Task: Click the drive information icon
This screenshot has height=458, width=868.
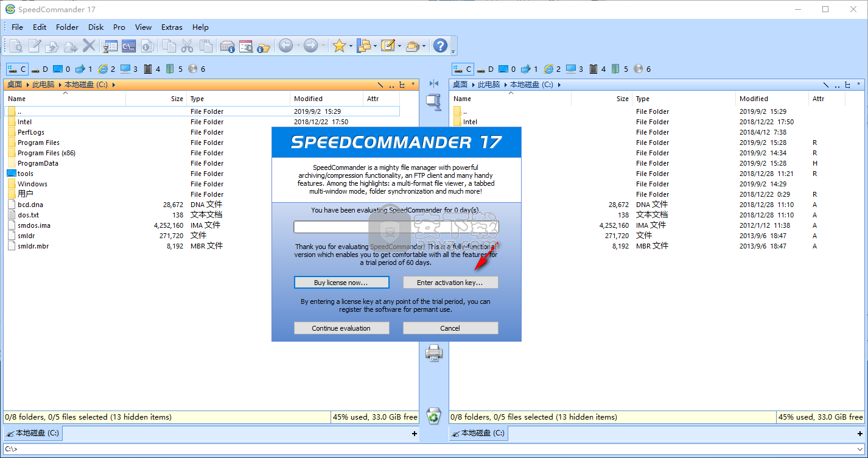Action: (x=228, y=46)
